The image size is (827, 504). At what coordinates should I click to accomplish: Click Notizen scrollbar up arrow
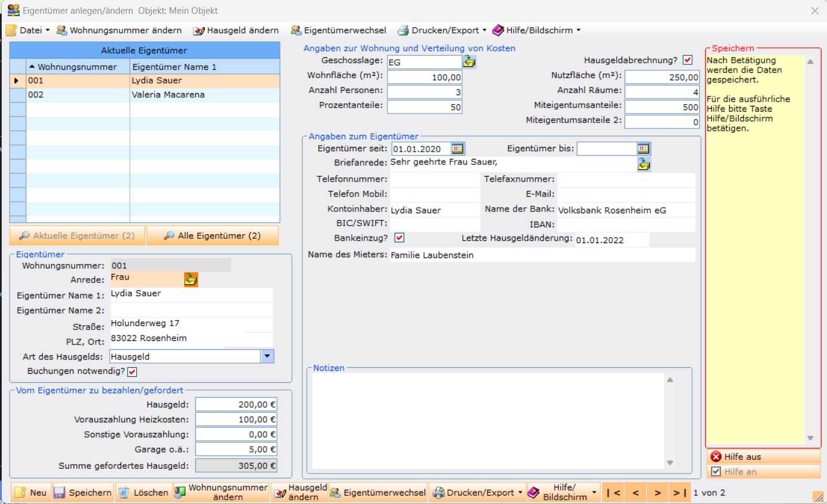coord(670,380)
